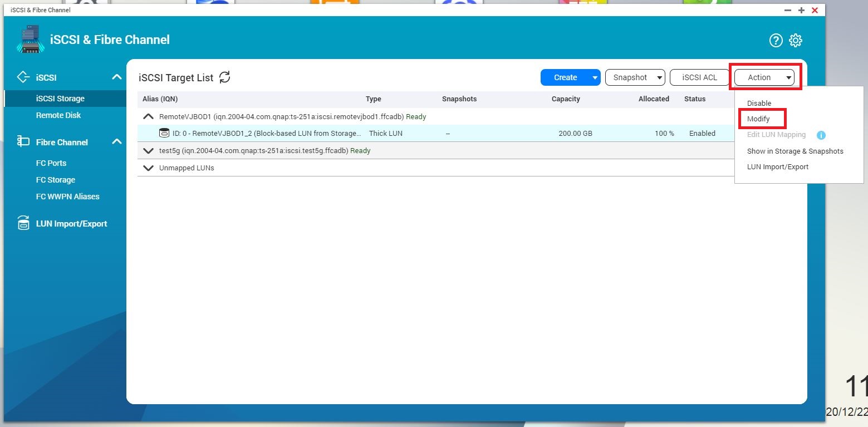The image size is (868, 427).
Task: Select Disable in the Action menu
Action: [759, 103]
